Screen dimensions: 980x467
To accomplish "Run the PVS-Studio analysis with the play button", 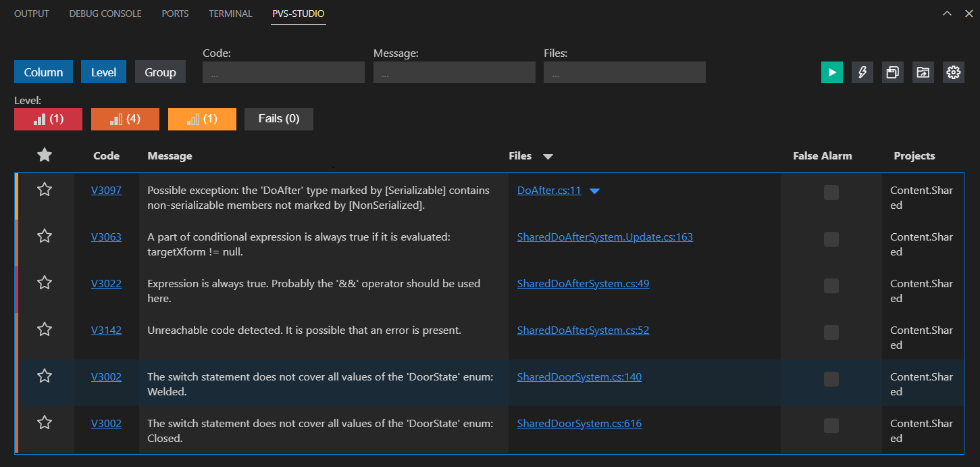I will (x=831, y=72).
